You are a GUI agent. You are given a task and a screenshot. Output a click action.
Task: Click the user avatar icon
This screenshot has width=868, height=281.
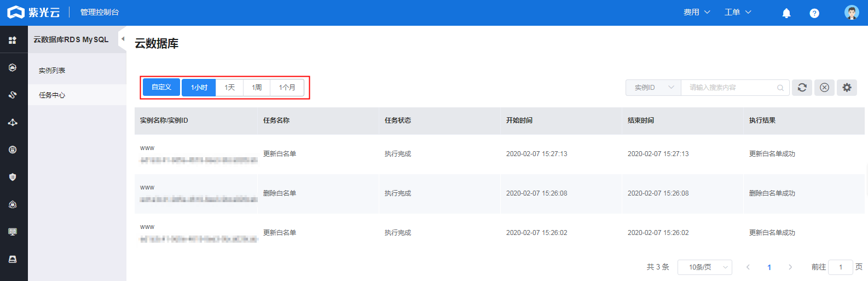coord(851,13)
